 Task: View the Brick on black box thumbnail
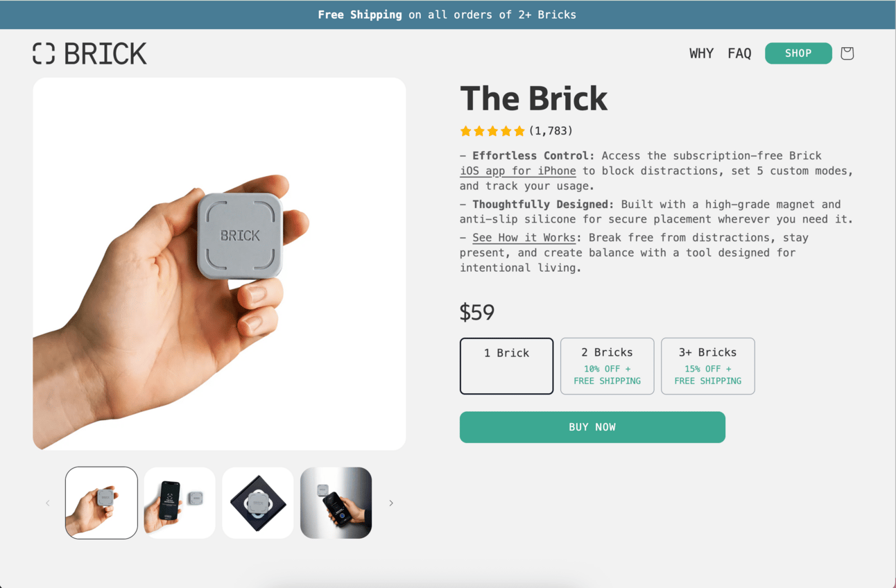tap(258, 503)
